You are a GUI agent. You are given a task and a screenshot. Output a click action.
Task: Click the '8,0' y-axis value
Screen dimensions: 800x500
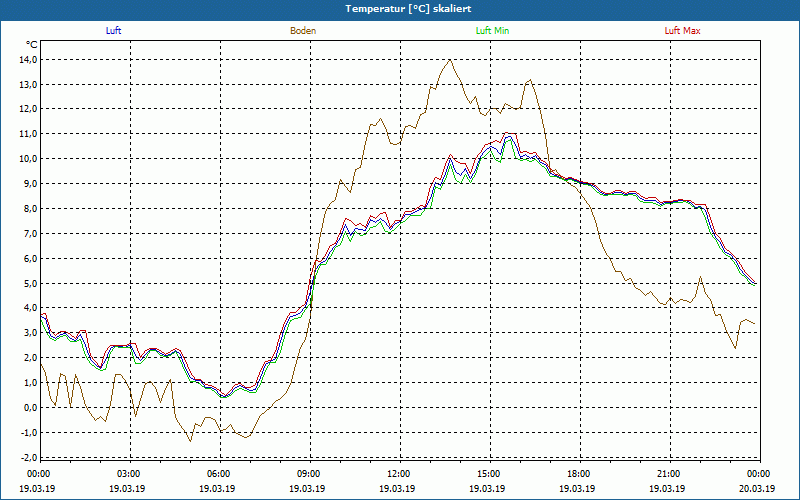click(x=31, y=209)
